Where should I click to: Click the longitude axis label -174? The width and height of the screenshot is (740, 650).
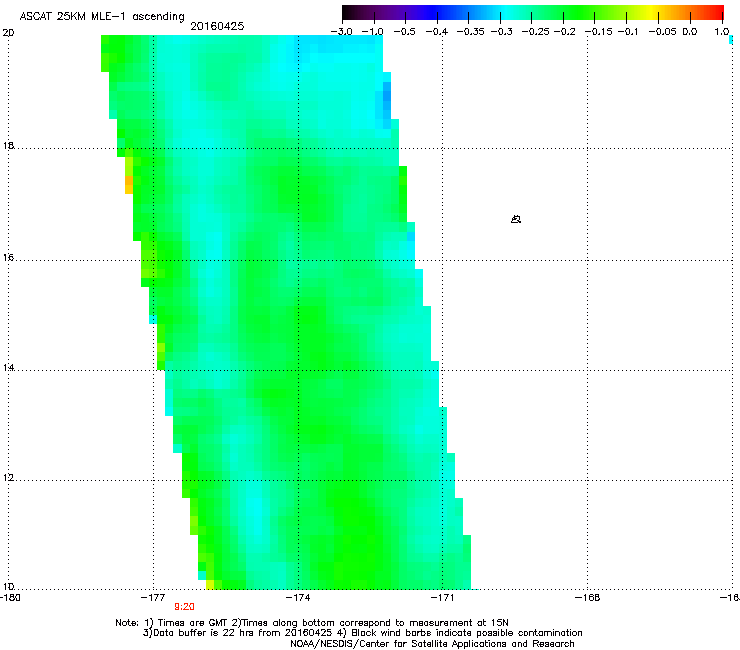point(298,598)
